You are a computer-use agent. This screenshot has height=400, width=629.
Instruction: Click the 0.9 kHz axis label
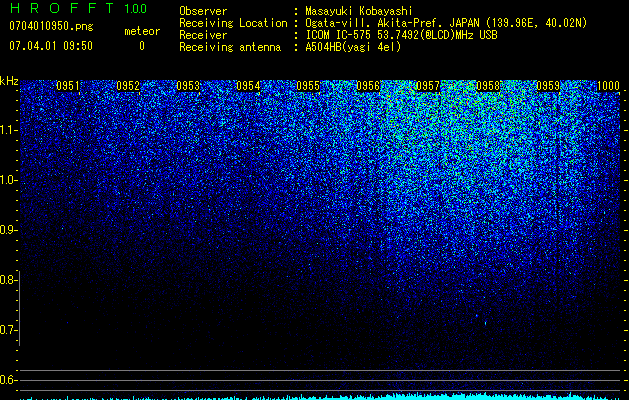coord(8,230)
